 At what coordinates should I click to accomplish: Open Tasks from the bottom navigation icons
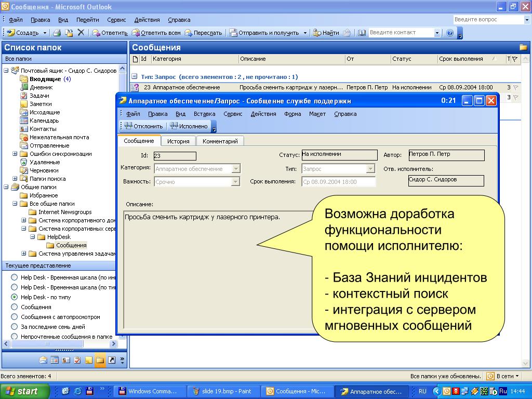click(77, 361)
